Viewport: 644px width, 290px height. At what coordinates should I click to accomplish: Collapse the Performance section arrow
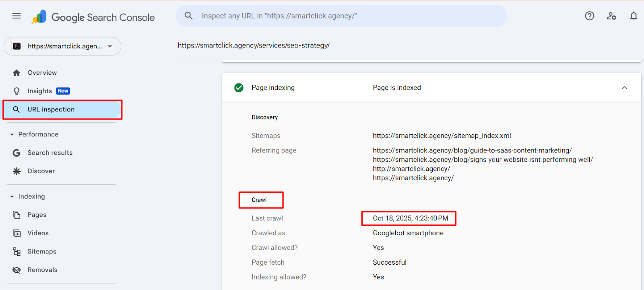(x=12, y=135)
